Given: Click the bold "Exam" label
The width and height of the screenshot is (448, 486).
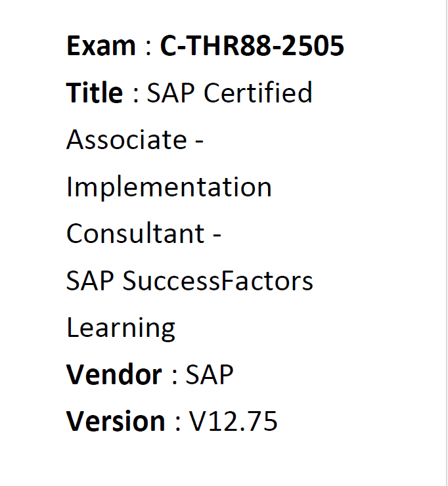Looking at the screenshot, I should [101, 46].
